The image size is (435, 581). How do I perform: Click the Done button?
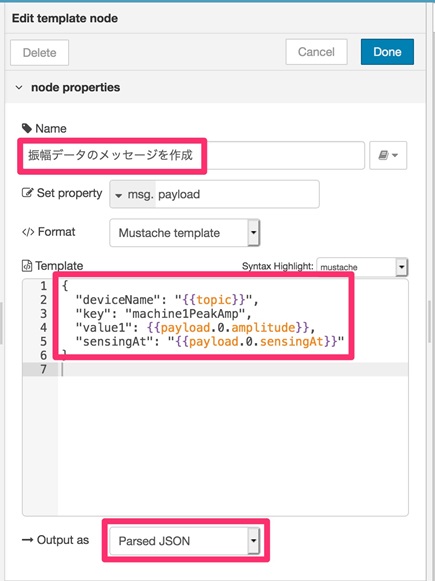pos(387,52)
